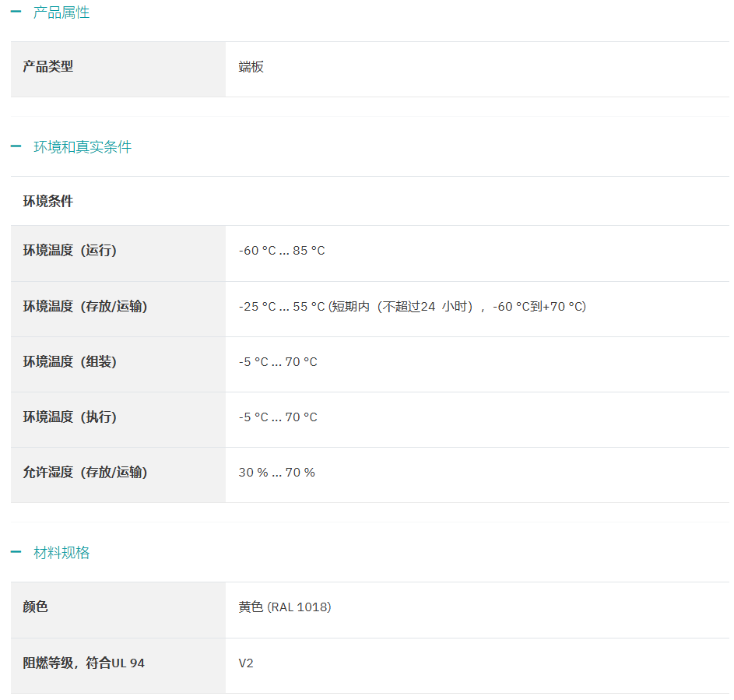The width and height of the screenshot is (734, 700).
Task: Select the 产品类型 row label
Action: 47,66
